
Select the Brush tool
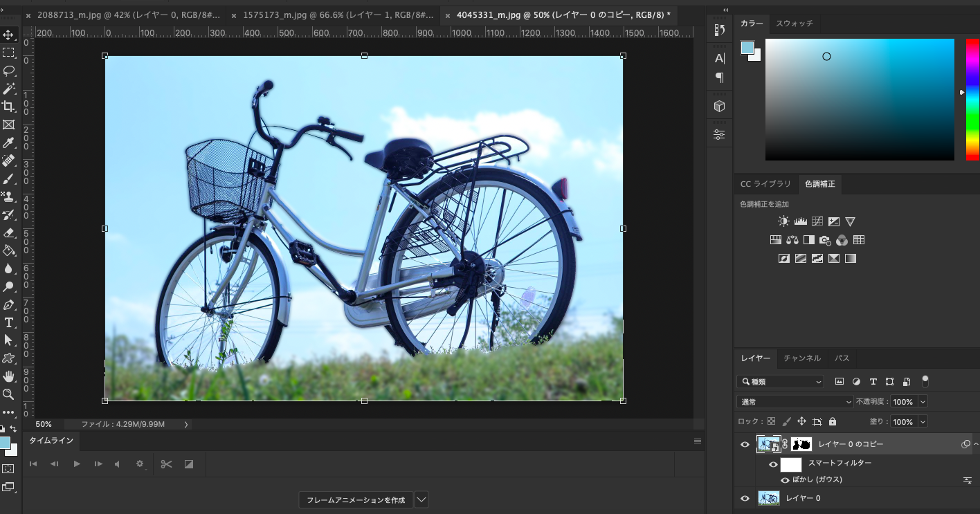click(8, 178)
